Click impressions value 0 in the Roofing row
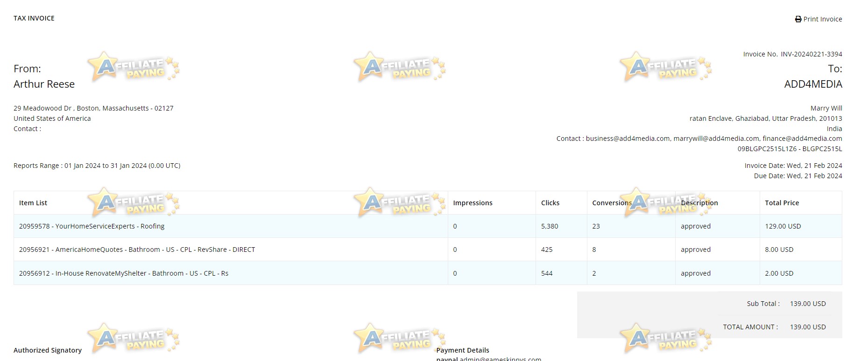The height and width of the screenshot is (361, 868). [455, 226]
